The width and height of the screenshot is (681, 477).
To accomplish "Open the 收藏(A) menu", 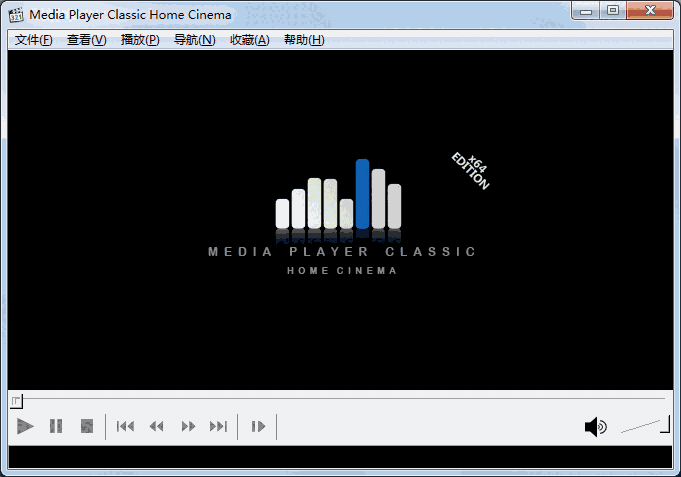I will 250,40.
